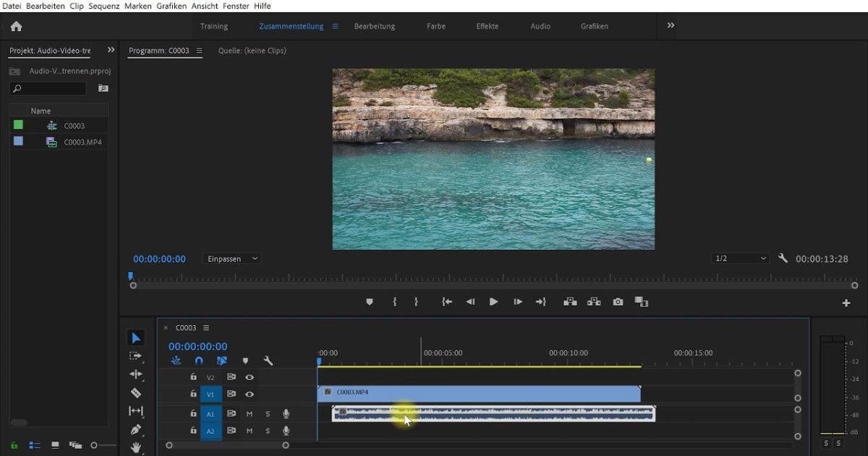Take a frame export snapshot with camera icon

[x=618, y=302]
